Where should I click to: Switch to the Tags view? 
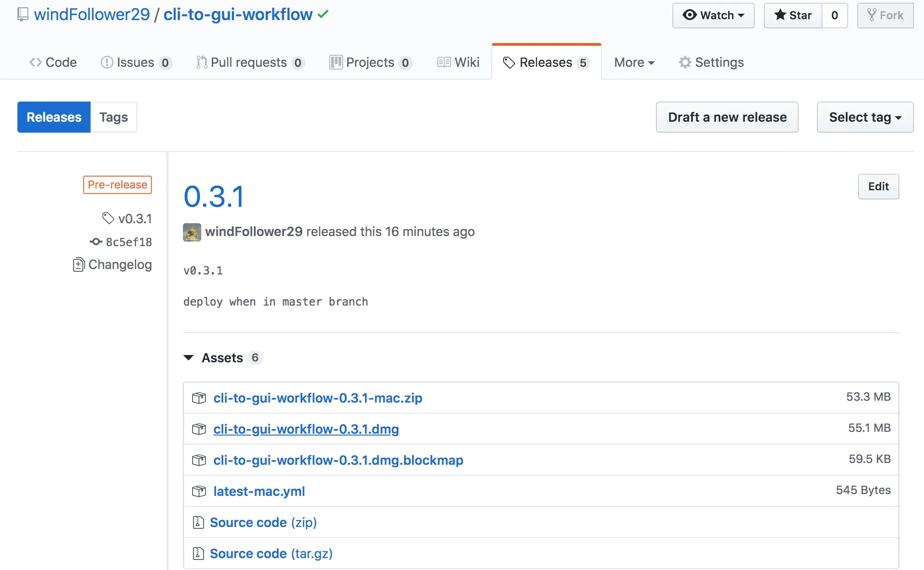click(113, 117)
